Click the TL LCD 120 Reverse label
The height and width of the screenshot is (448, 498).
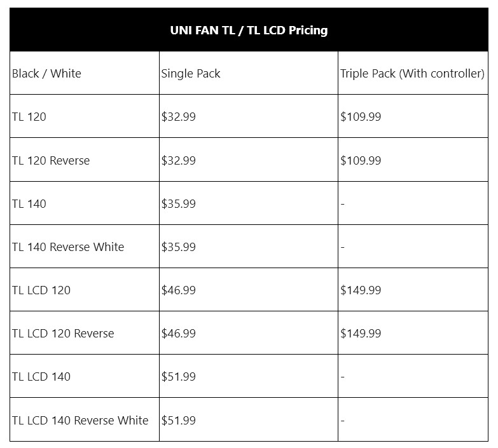[63, 333]
